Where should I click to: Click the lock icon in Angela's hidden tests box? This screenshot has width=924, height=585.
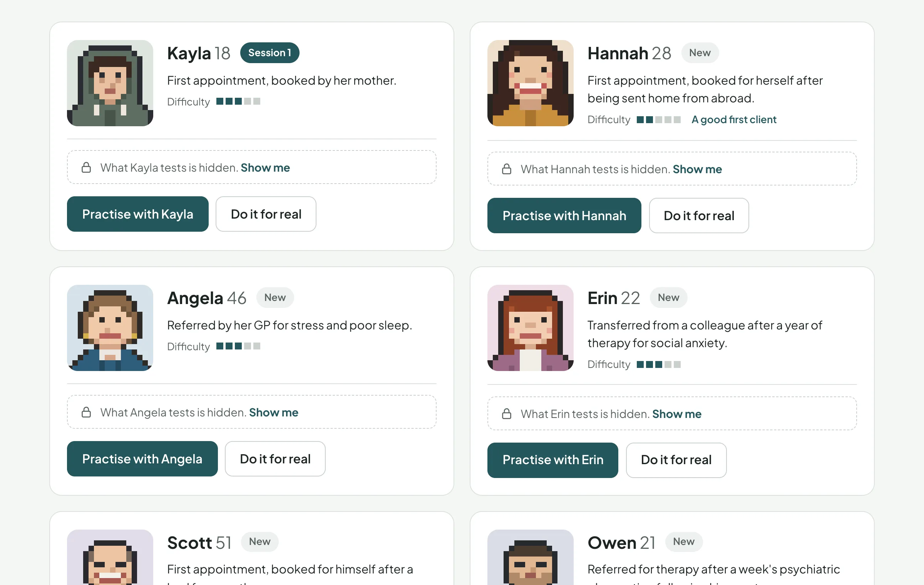pos(86,412)
